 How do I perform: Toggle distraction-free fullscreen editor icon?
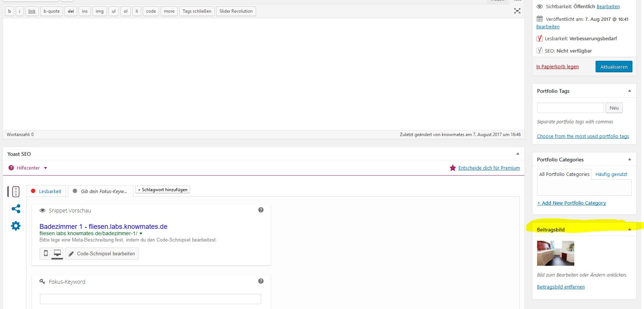(x=517, y=11)
